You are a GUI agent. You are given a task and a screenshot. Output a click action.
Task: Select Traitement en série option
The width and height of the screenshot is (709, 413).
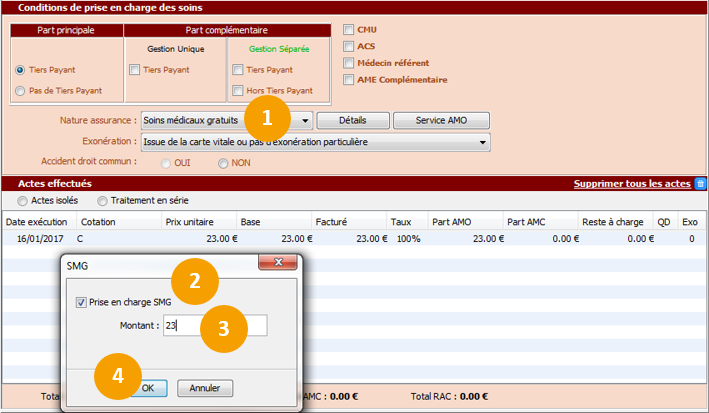click(102, 201)
